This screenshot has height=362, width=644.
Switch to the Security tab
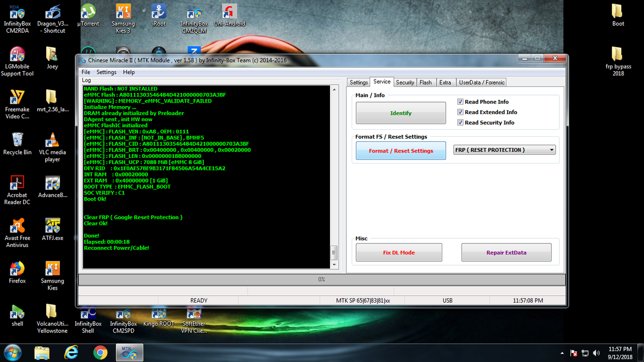coord(405,82)
